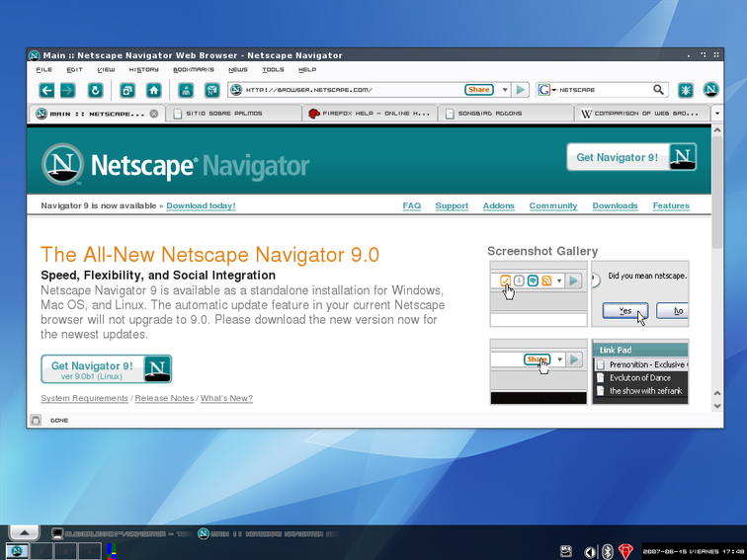This screenshot has height=560, width=747.
Task: Open the Netscape news toolbar icon
Action: point(212,90)
